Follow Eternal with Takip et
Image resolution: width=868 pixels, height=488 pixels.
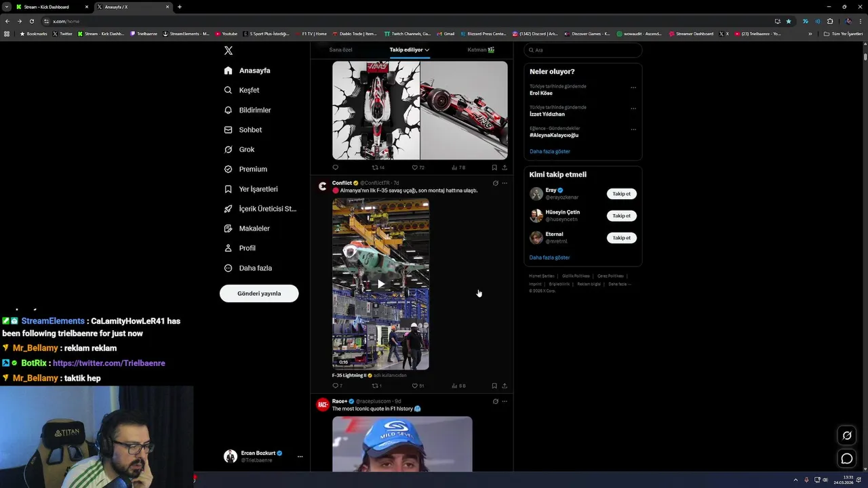point(622,238)
